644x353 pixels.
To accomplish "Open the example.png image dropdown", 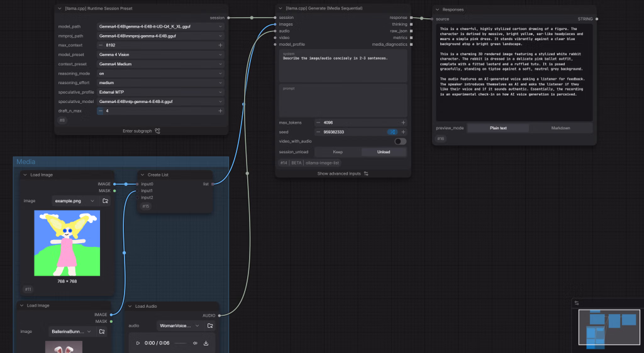I will [x=75, y=201].
